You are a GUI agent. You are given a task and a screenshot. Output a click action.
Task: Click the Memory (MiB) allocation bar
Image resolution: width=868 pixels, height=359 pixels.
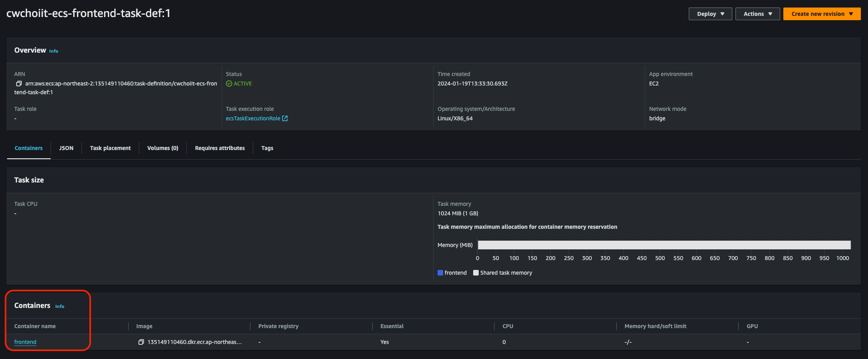[x=664, y=245]
